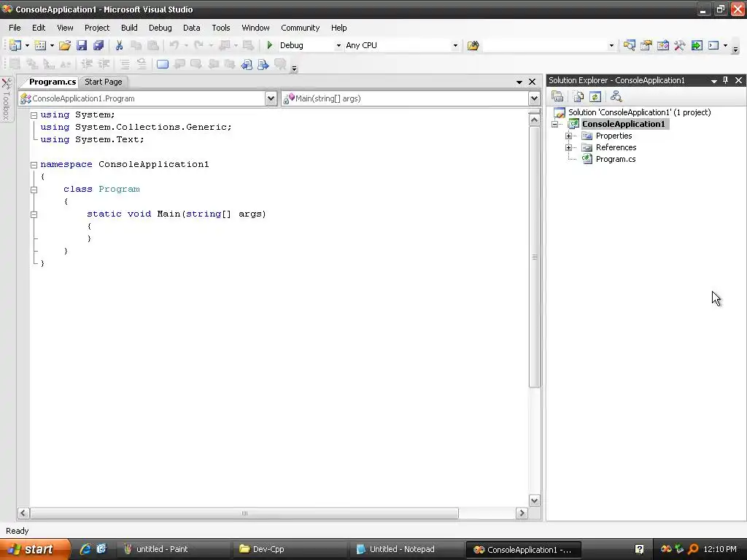Open the Properties Window toolbar icon
Screen dimensions: 747x560
coord(646,45)
